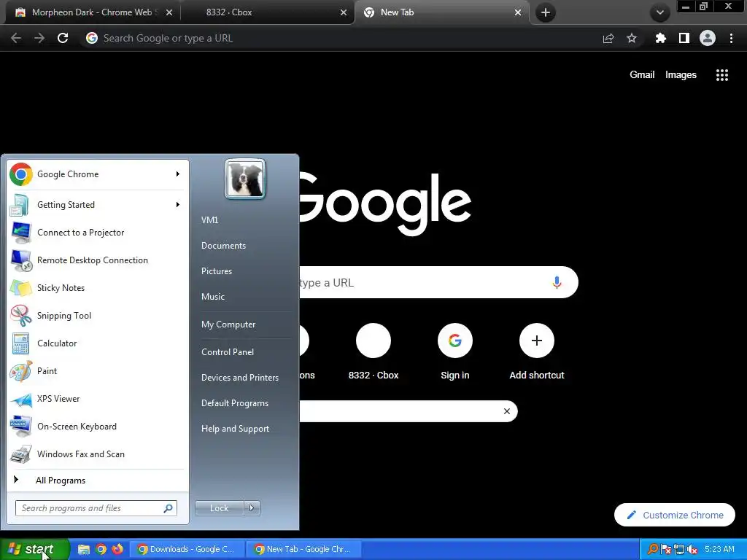This screenshot has width=747, height=560.
Task: Open Help and Support
Action: pos(236,429)
